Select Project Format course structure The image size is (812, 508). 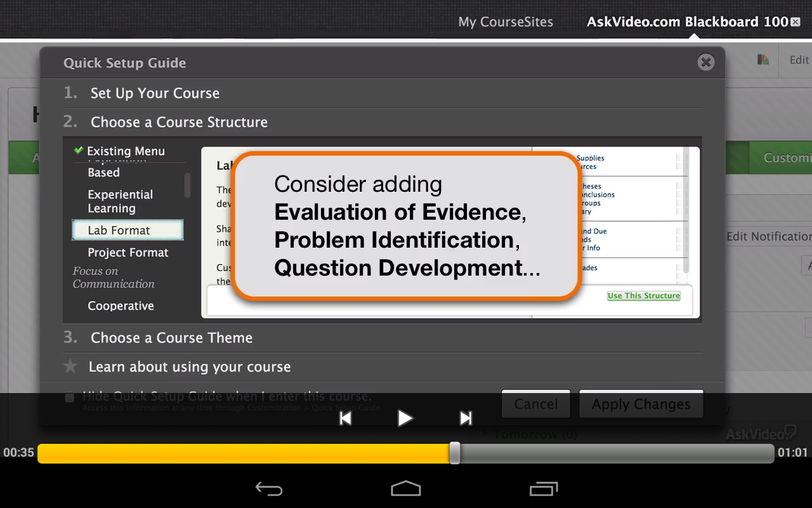(x=128, y=253)
